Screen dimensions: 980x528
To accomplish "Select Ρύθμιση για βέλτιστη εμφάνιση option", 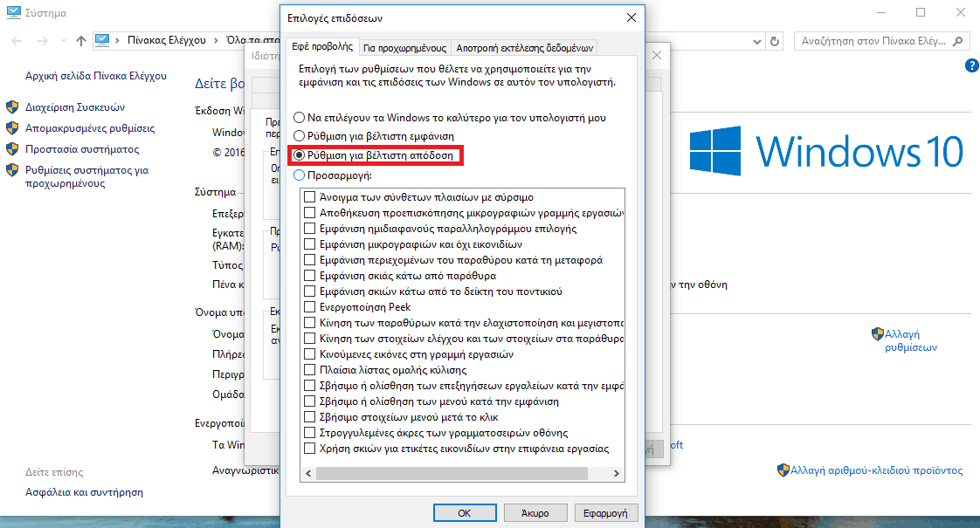I will (x=300, y=135).
